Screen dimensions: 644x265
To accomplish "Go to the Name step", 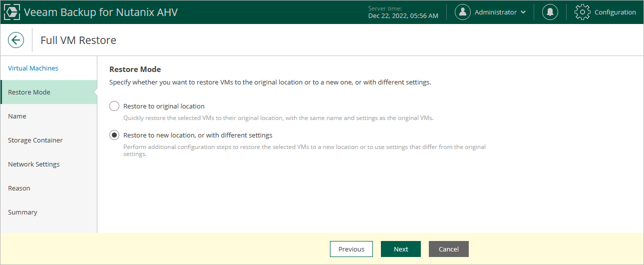I will coord(48,116).
